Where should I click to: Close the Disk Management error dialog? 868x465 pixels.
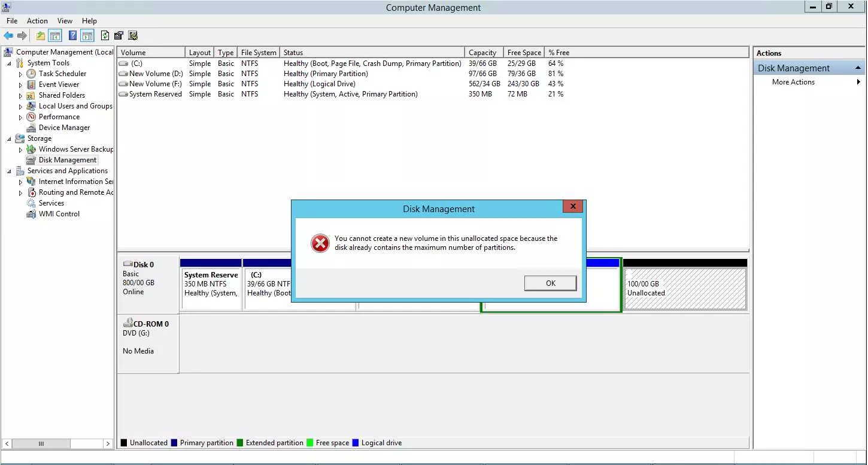[573, 206]
